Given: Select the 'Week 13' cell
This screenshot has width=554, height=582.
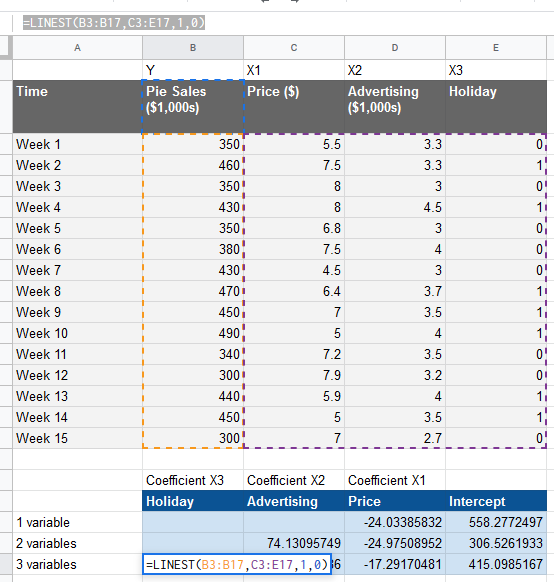Looking at the screenshot, I should [77, 396].
